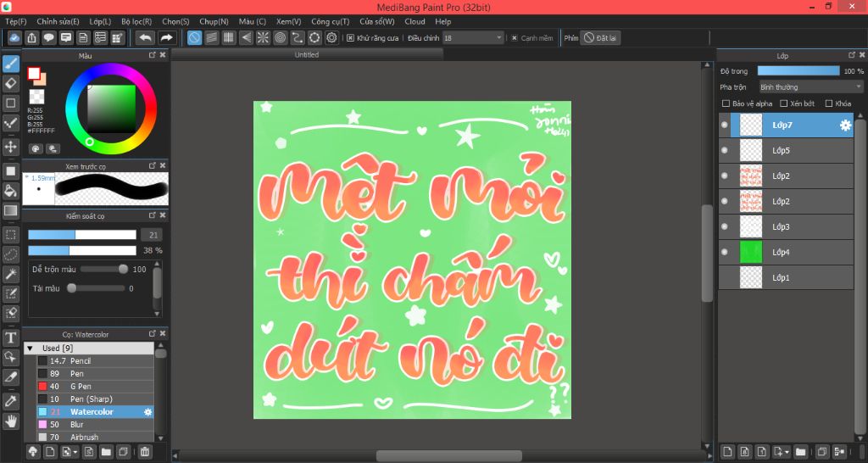The image size is (868, 463).
Task: Open Điều chỉnh correction value dropdown
Action: click(473, 38)
